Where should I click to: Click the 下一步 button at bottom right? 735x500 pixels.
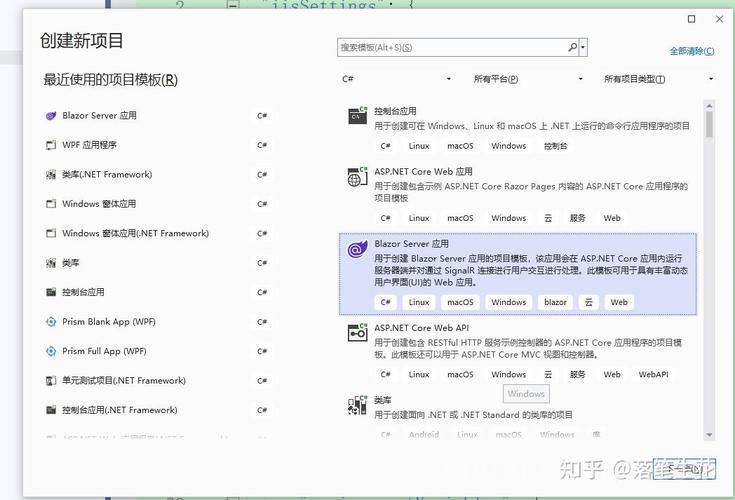[684, 468]
